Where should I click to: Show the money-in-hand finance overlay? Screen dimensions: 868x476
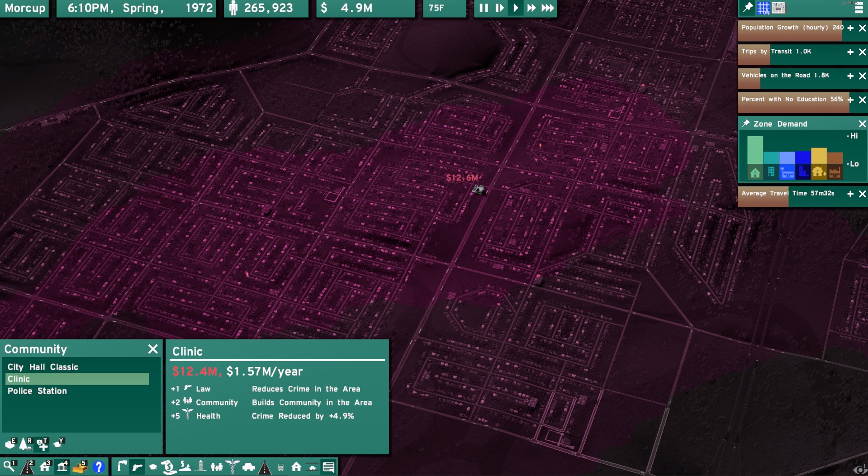coord(168,466)
